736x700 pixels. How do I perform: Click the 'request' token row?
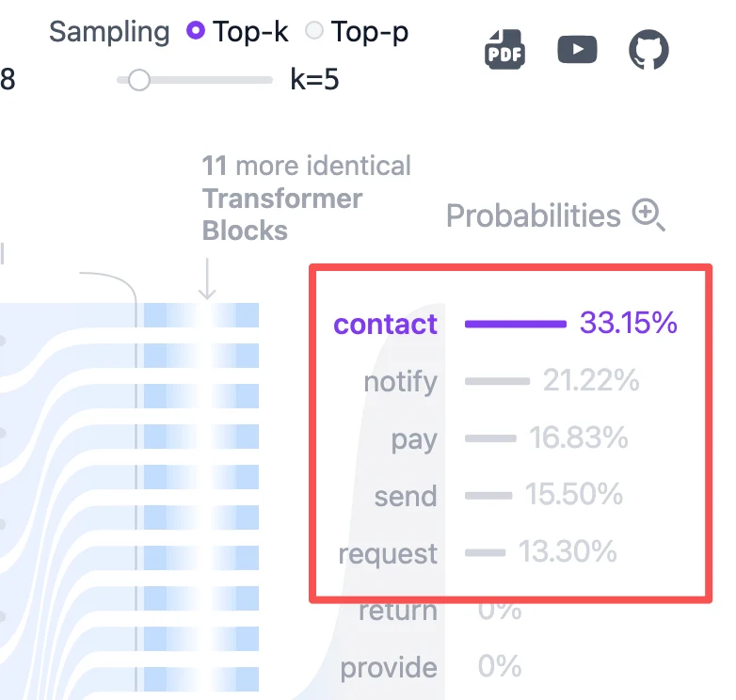point(477,552)
